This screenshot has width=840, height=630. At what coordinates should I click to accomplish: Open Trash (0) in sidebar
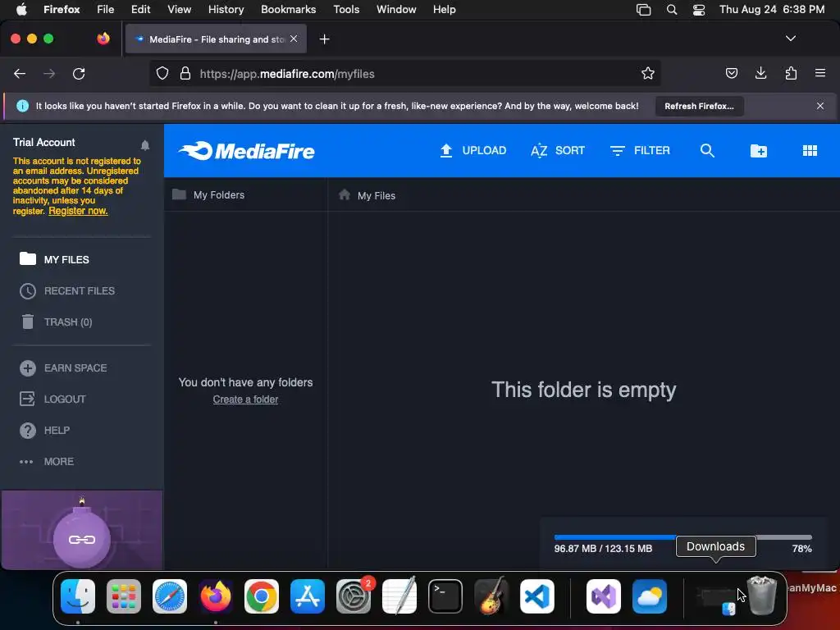click(57, 322)
